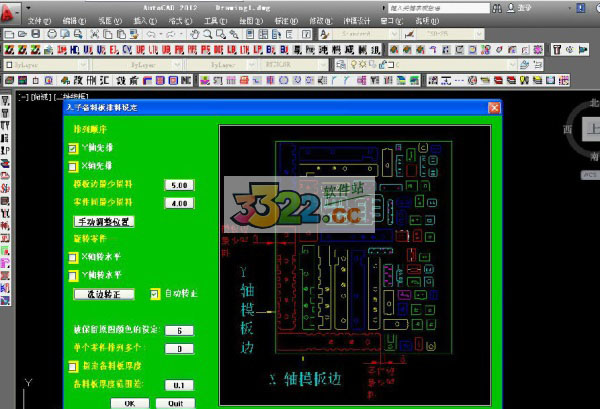Click the Plot printer icon
Viewport: 600px width, 409px height.
click(52, 34)
